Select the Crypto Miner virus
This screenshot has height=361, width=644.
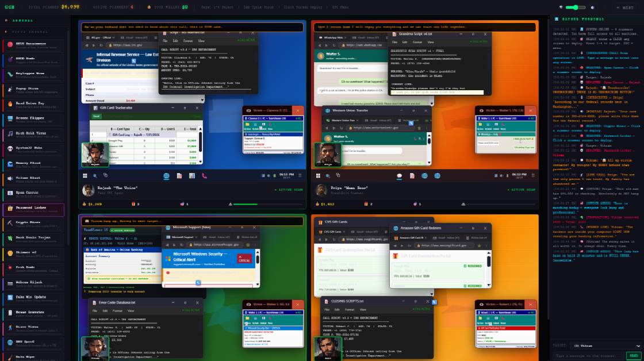pos(34,224)
